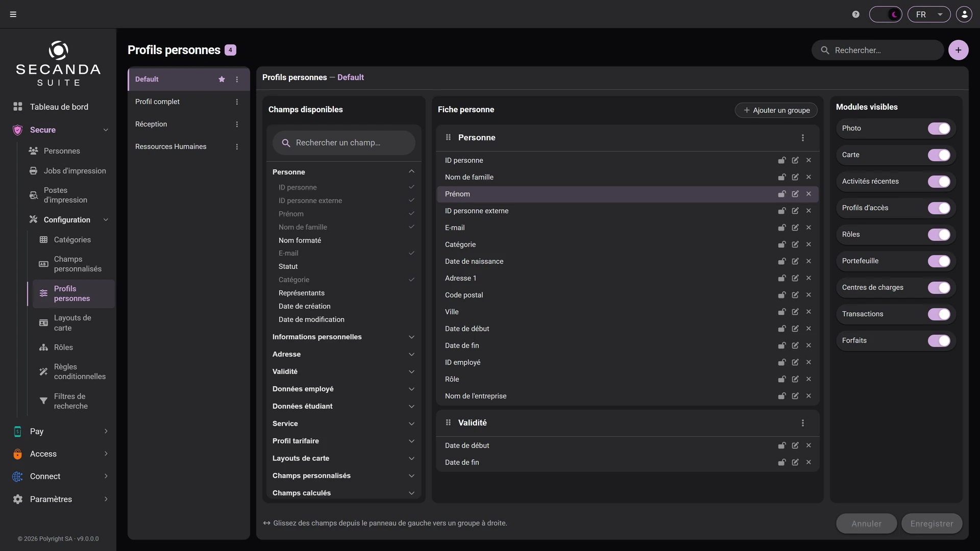Expand the Pay sidebar menu
This screenshot has width=980, height=551.
[60, 432]
